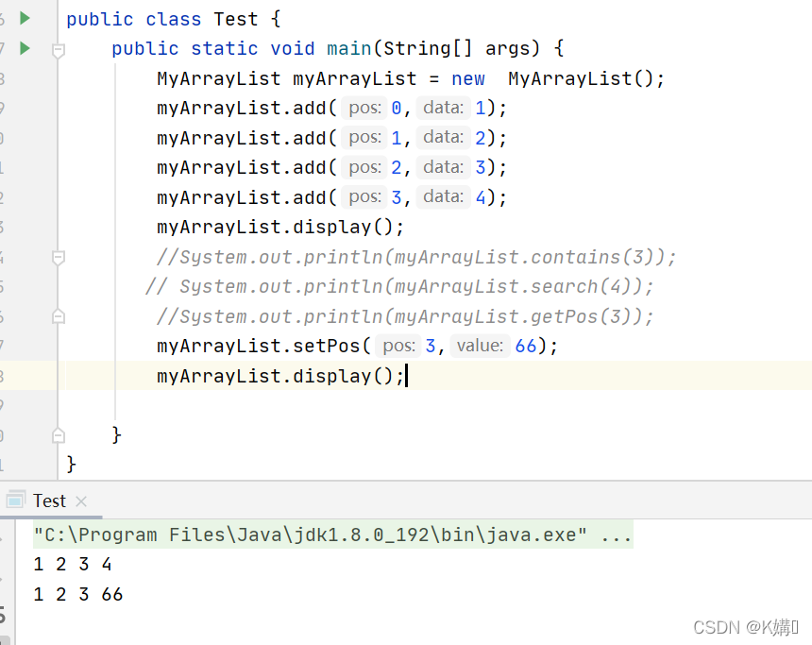
Task: Close the Test run tab
Action: 81,501
